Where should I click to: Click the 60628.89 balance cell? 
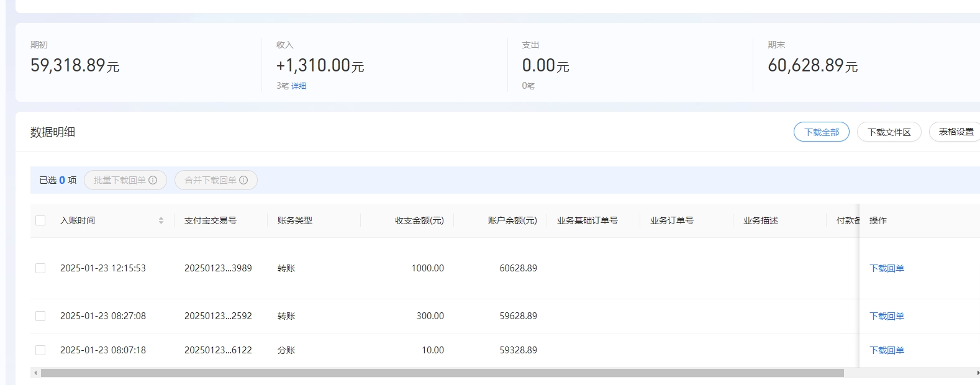[x=519, y=268]
